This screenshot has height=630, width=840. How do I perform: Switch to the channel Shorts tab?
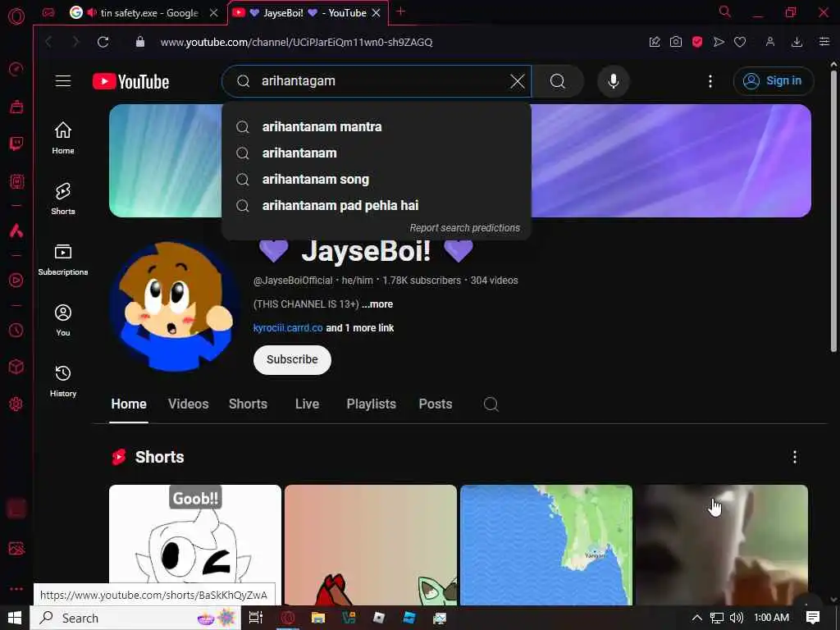248,404
